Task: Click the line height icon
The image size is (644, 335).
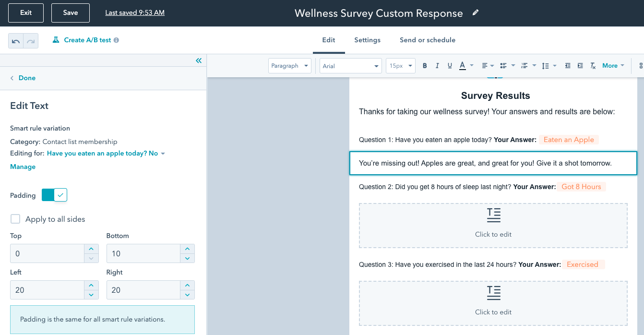Action: (x=545, y=66)
